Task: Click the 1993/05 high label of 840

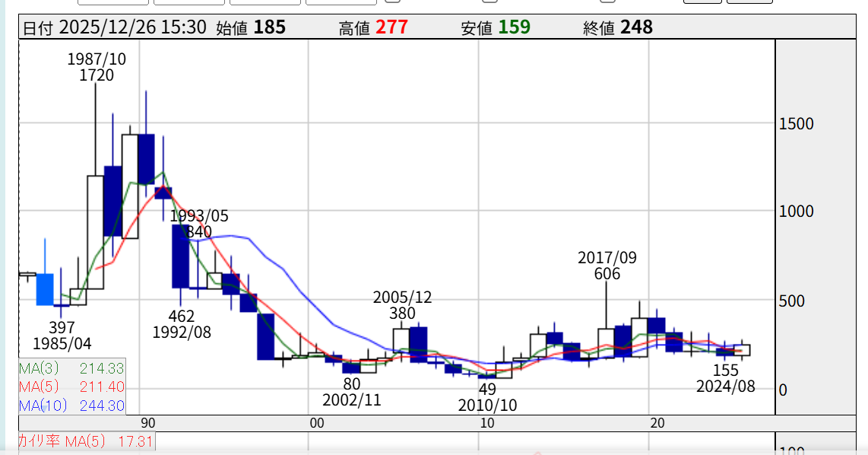Action: click(x=198, y=224)
